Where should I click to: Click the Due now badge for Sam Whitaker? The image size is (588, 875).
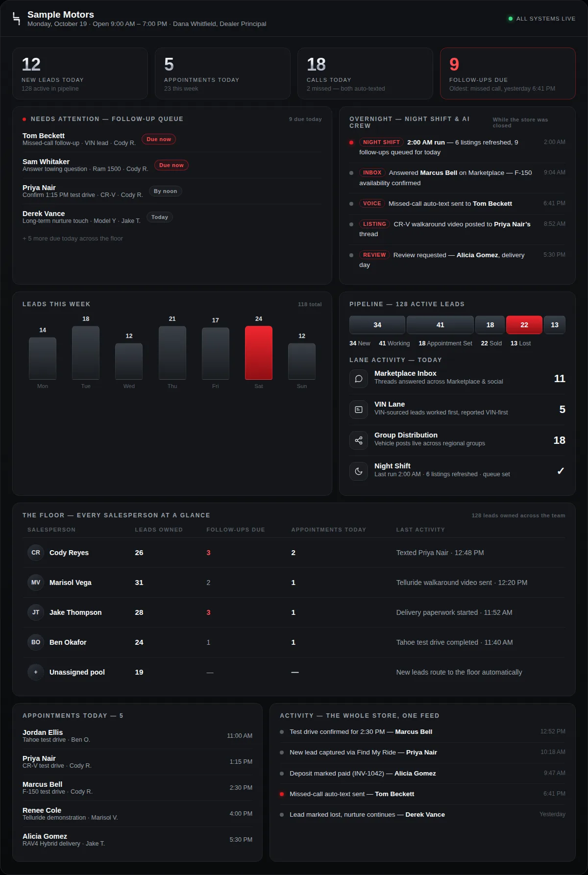[x=171, y=165]
